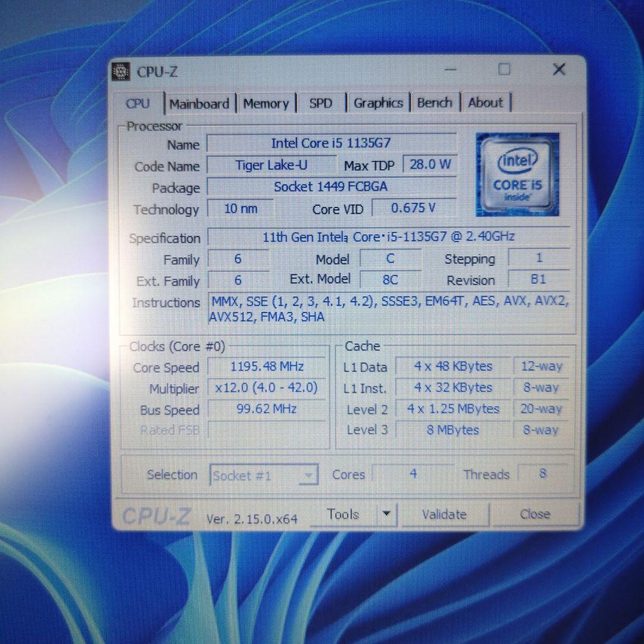Image resolution: width=644 pixels, height=644 pixels.
Task: Open the About tab
Action: (x=485, y=103)
